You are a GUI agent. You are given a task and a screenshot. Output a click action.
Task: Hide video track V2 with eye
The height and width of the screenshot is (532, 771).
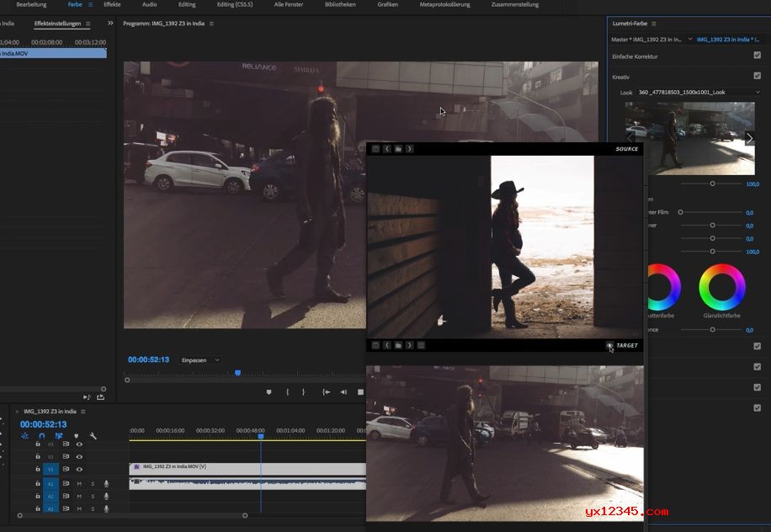[79, 457]
